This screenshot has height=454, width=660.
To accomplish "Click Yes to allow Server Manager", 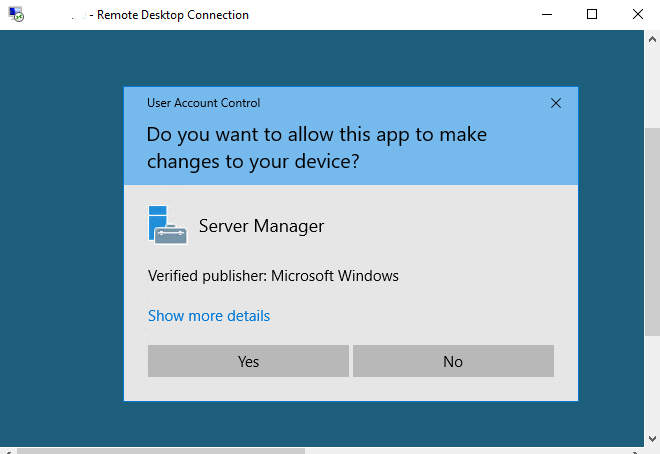I will pos(248,361).
